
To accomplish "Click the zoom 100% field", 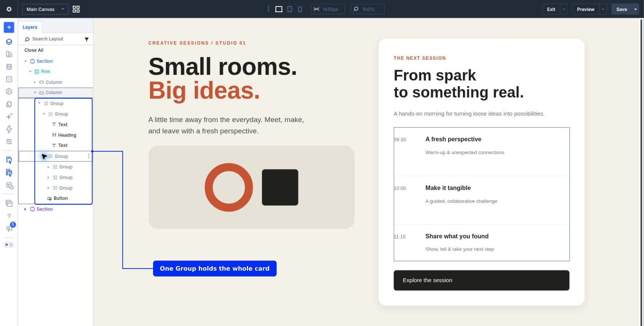I will click(367, 9).
